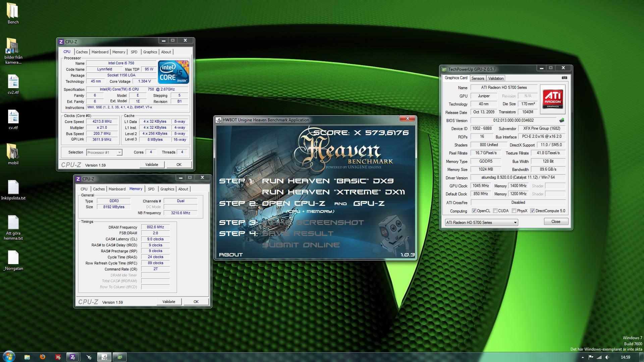Open SPD tab in top CPU-Z window
Viewport: 644px width, 362px height.
point(134,52)
